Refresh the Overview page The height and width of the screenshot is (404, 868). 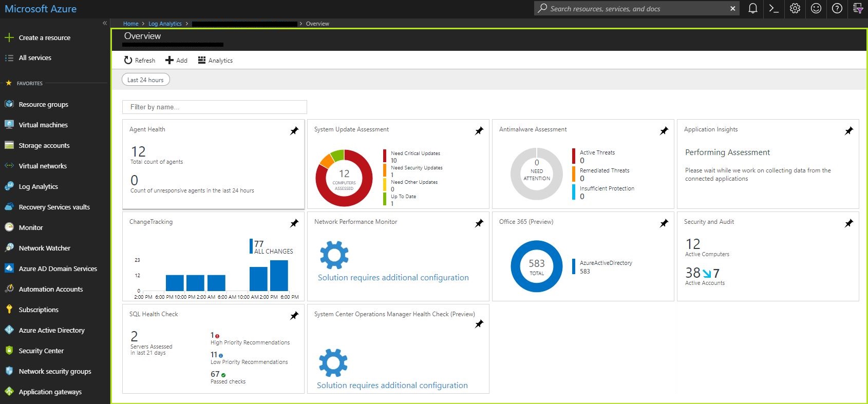click(140, 61)
